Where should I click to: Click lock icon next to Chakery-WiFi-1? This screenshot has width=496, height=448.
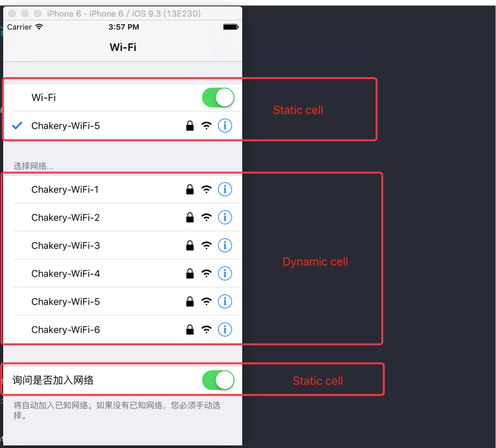pyautogui.click(x=190, y=189)
